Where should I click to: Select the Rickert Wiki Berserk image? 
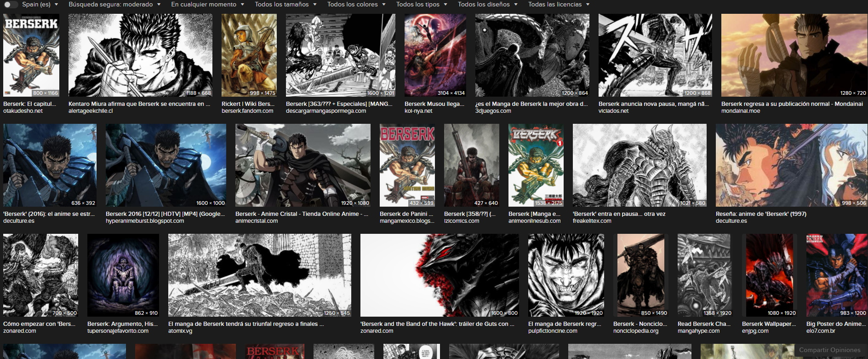[249, 55]
